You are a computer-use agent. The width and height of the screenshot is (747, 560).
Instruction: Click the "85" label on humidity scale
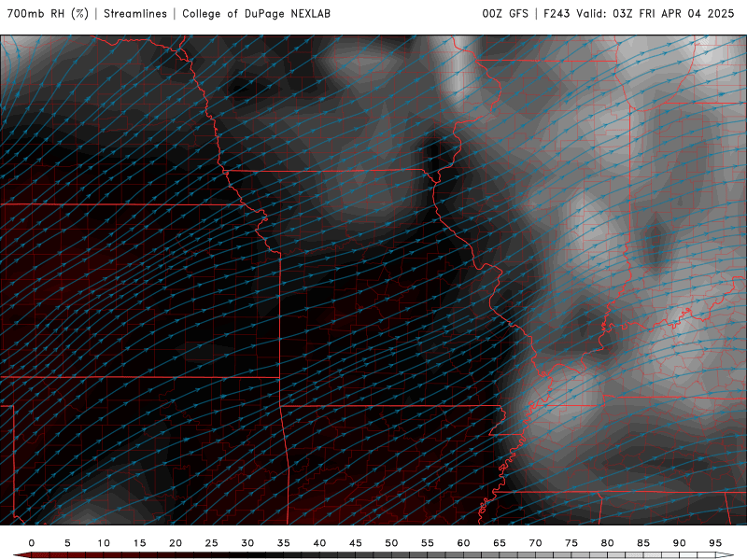[643, 543]
